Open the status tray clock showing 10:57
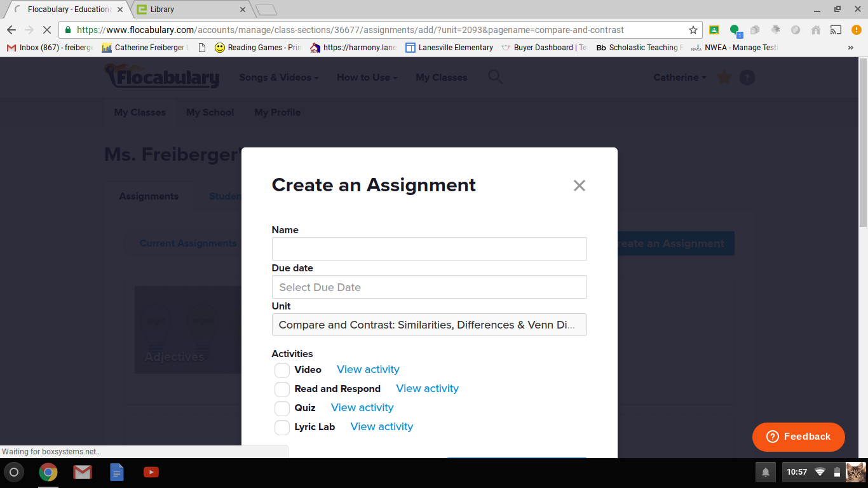This screenshot has height=488, width=868. tap(797, 472)
